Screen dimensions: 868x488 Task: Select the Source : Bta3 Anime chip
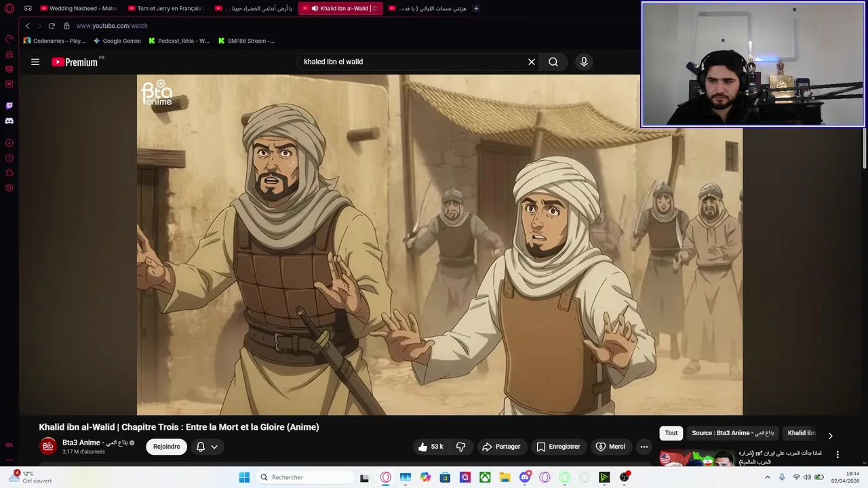pos(732,433)
